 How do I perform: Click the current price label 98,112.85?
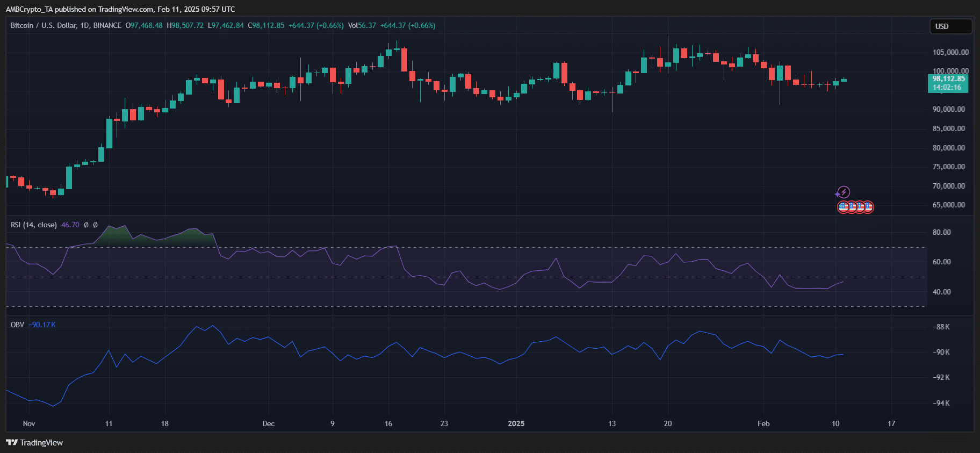click(948, 78)
